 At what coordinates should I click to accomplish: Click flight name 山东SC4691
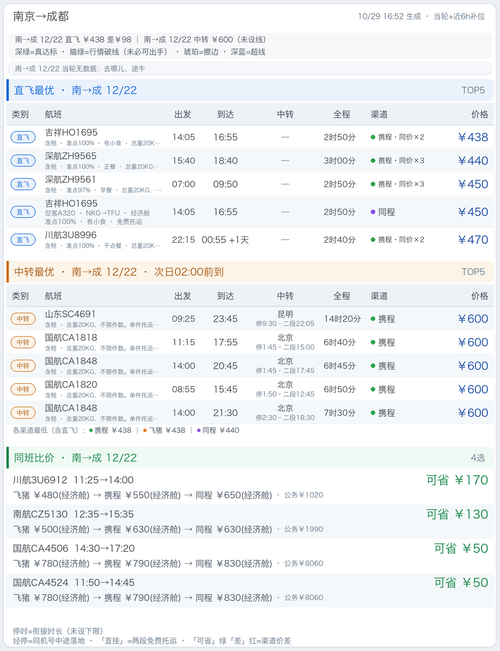[x=70, y=314]
